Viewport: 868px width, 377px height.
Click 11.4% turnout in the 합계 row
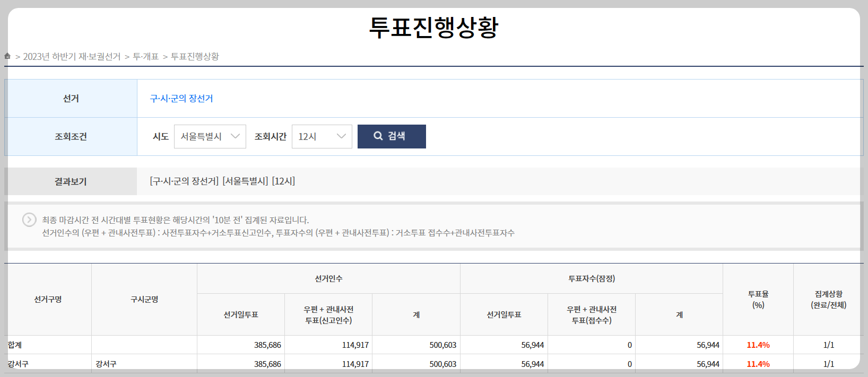click(x=758, y=345)
